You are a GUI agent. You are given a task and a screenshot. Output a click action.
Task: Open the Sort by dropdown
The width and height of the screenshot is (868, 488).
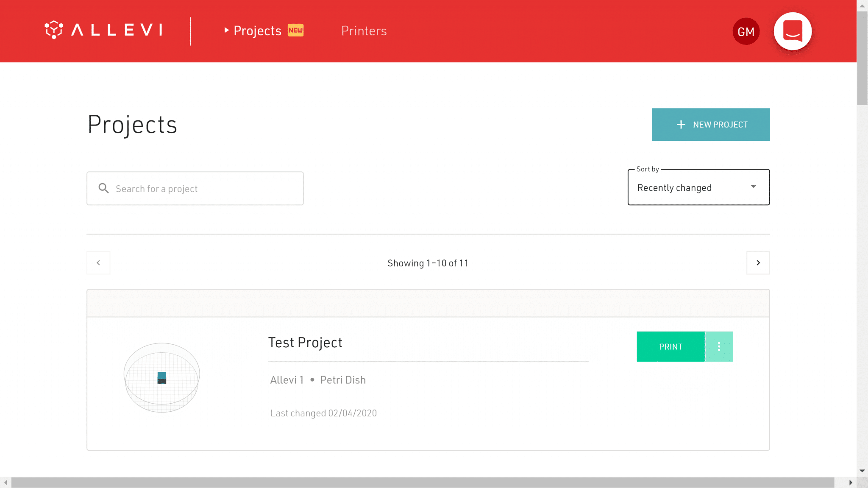click(x=698, y=187)
